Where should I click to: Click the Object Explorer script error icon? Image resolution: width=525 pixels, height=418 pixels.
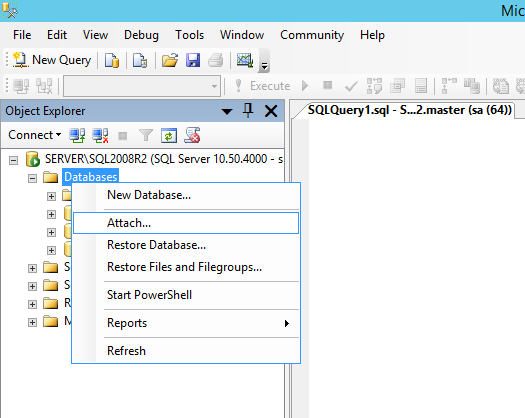(192, 135)
